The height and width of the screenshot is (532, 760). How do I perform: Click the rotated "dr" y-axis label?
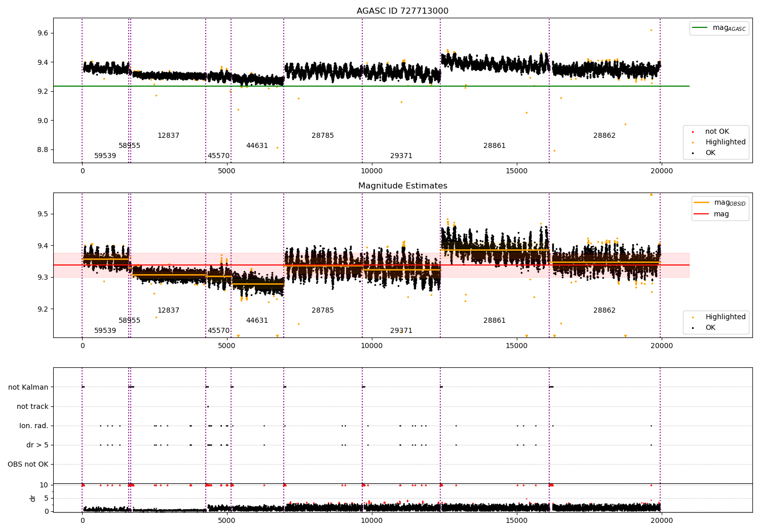click(33, 498)
